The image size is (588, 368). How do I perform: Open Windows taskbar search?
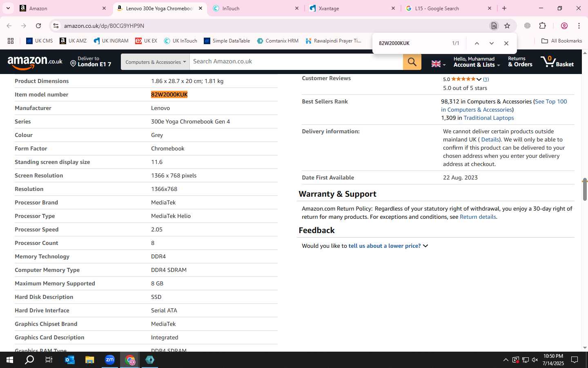click(x=29, y=360)
